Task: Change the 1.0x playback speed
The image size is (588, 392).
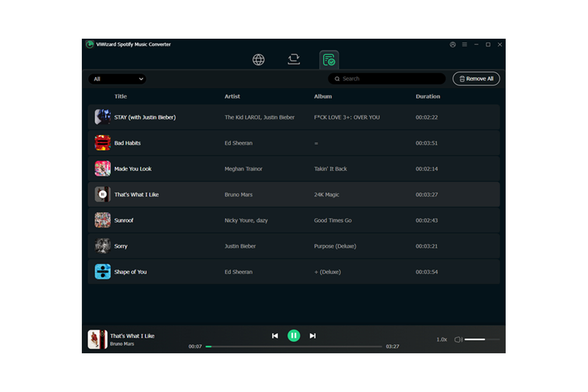Action: (x=441, y=340)
